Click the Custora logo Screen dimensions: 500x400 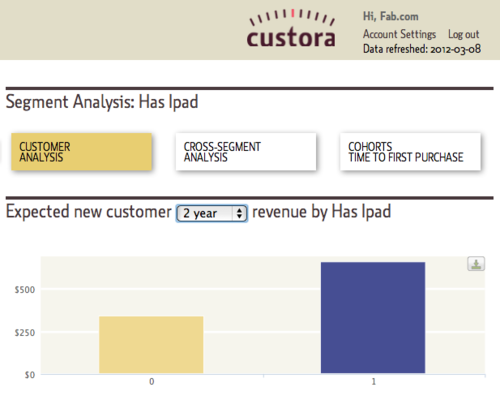[291, 28]
